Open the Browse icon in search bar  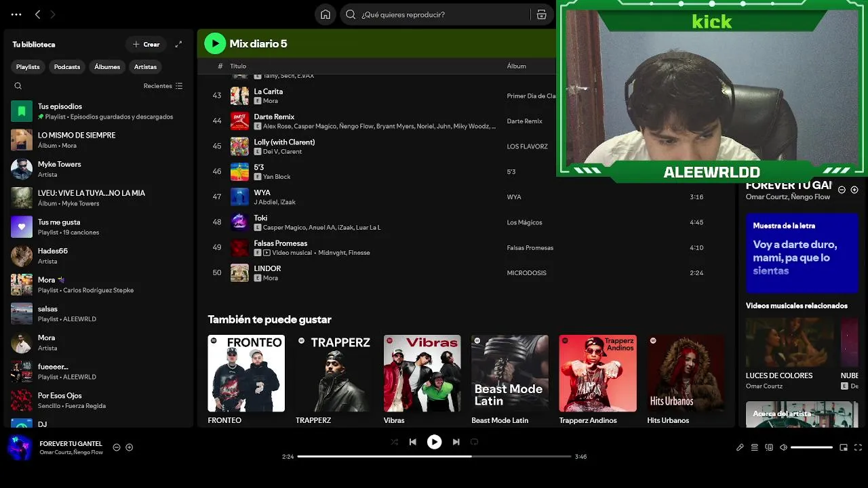point(541,14)
